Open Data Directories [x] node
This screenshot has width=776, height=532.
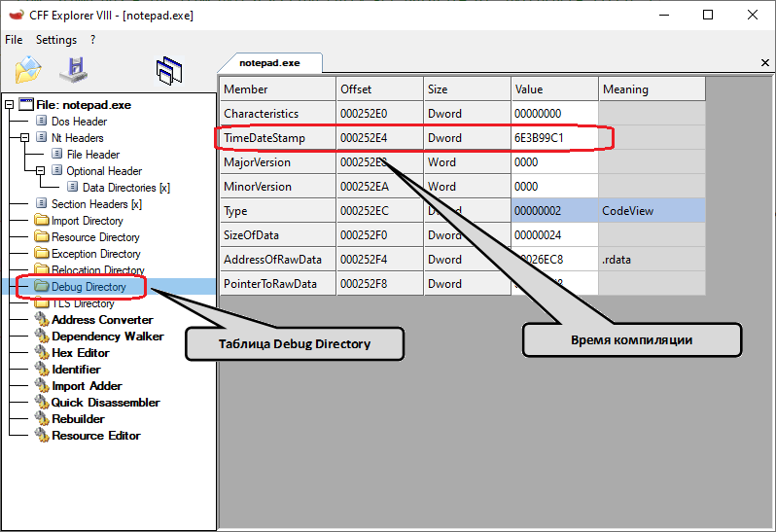tap(126, 188)
